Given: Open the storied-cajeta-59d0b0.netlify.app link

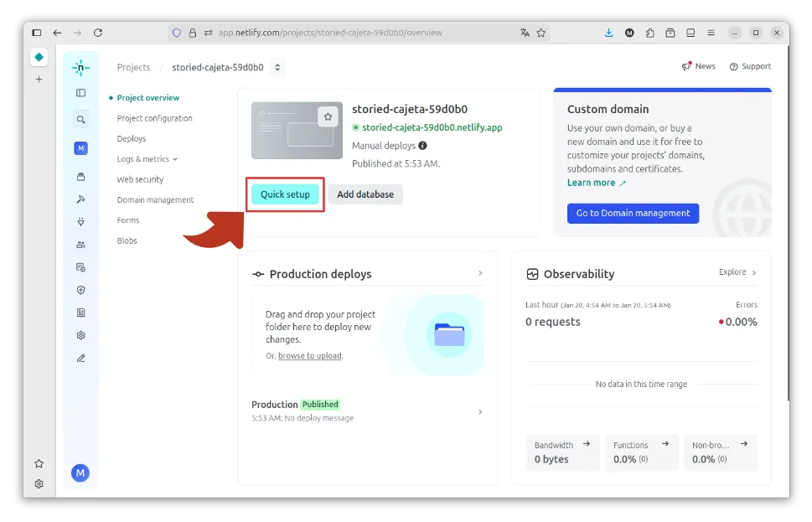Looking at the screenshot, I should pyautogui.click(x=432, y=127).
